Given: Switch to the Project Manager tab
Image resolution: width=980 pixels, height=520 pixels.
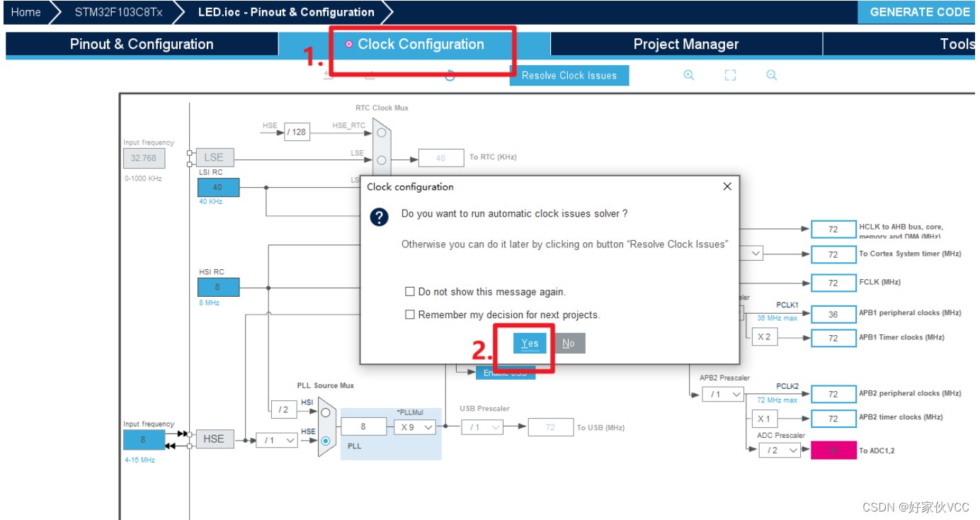Looking at the screenshot, I should coord(685,44).
